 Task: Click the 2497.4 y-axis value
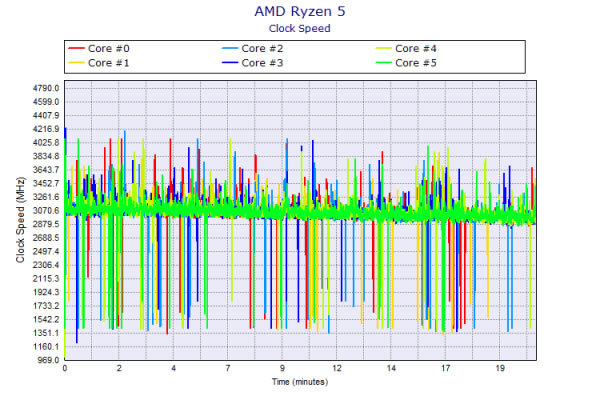tap(46, 251)
